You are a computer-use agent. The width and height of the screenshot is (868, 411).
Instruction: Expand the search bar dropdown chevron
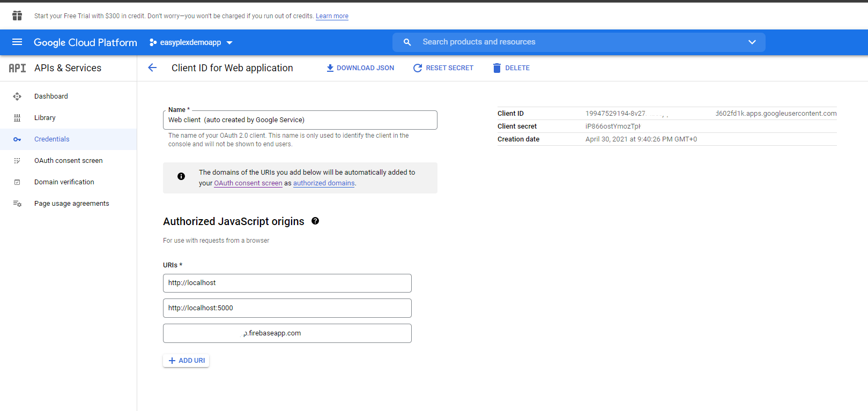[x=752, y=42]
